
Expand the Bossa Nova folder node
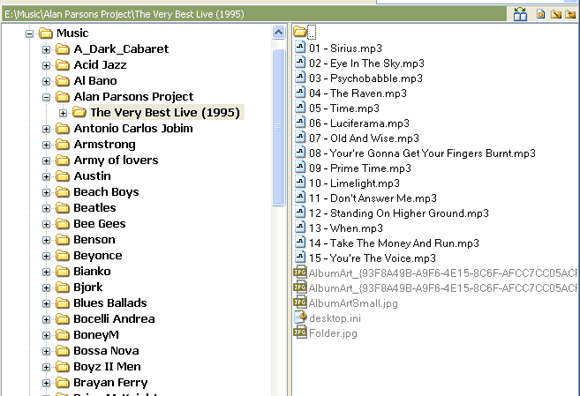[x=46, y=351]
